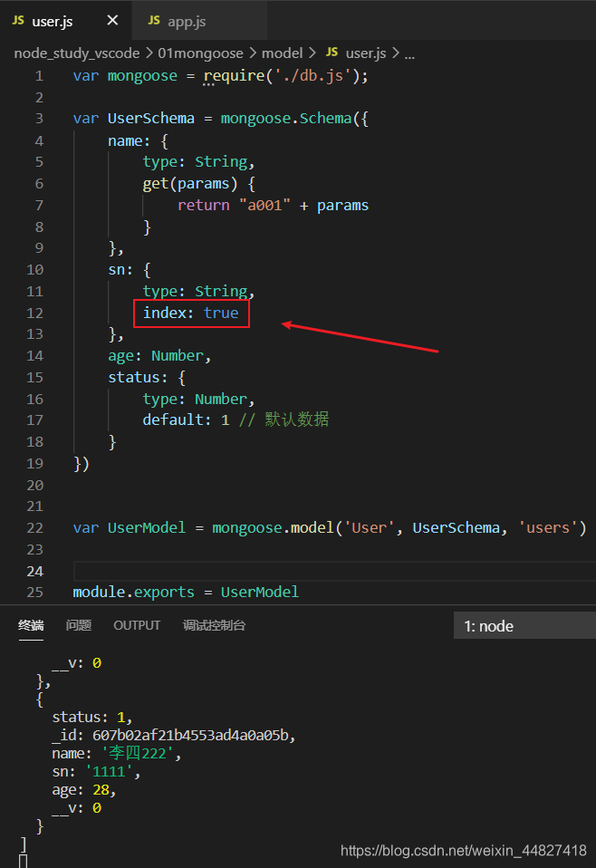This screenshot has height=868, width=596.
Task: Click 'status: {' on line 15
Action: 147,378
